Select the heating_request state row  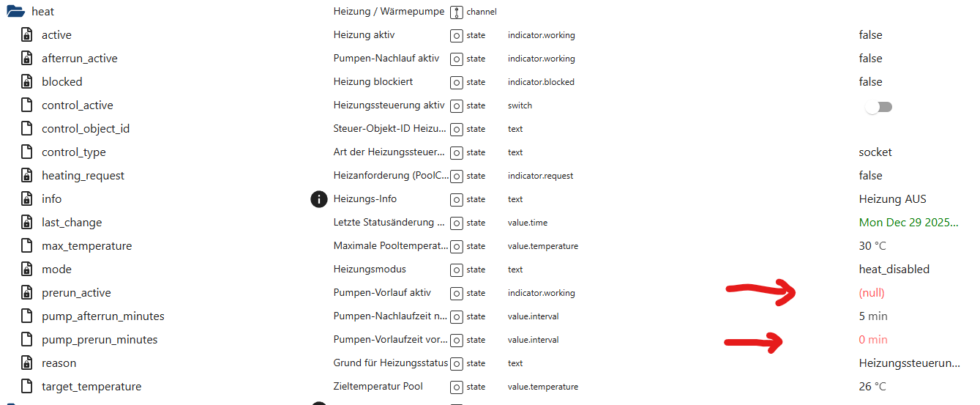(83, 176)
